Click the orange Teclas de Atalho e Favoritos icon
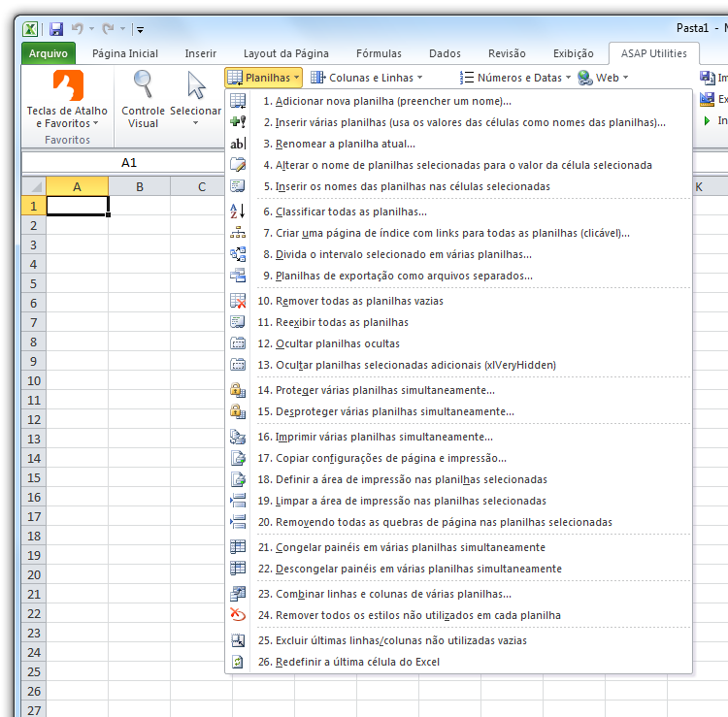Image resolution: width=728 pixels, height=717 pixels. [68, 85]
